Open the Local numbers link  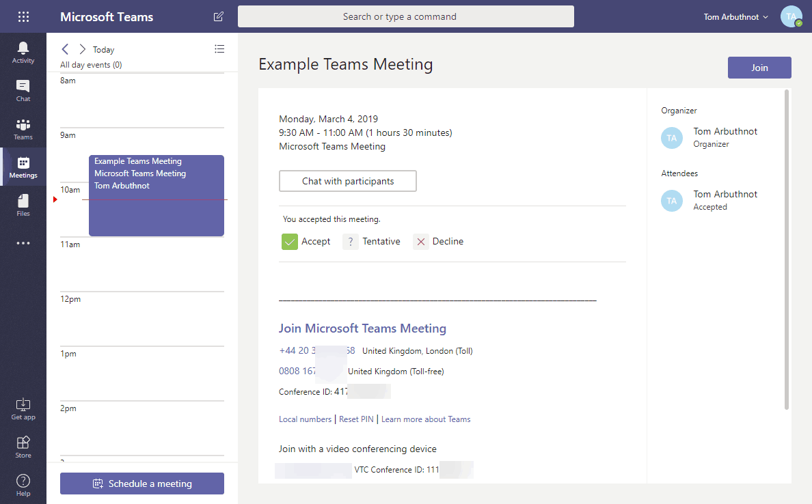[305, 419]
